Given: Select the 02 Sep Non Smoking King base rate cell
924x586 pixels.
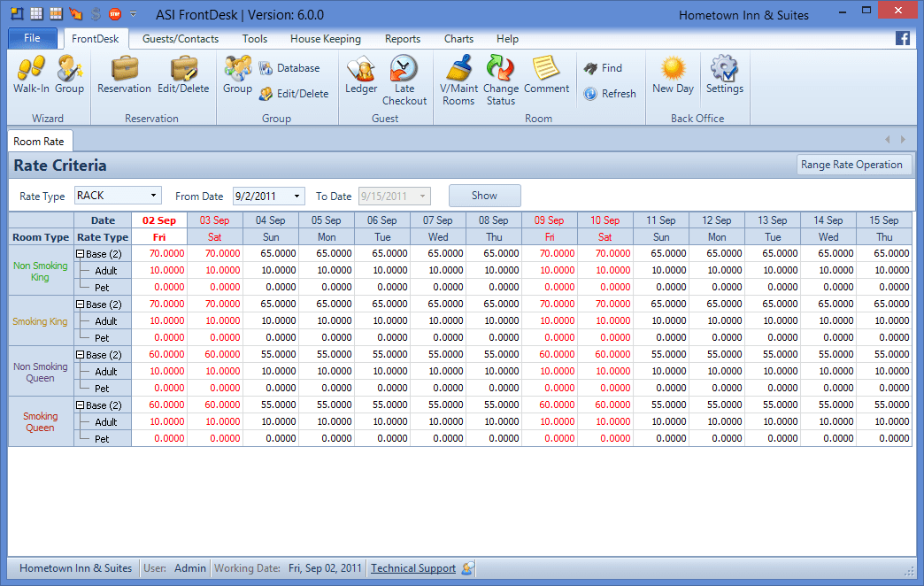Looking at the screenshot, I should point(159,253).
